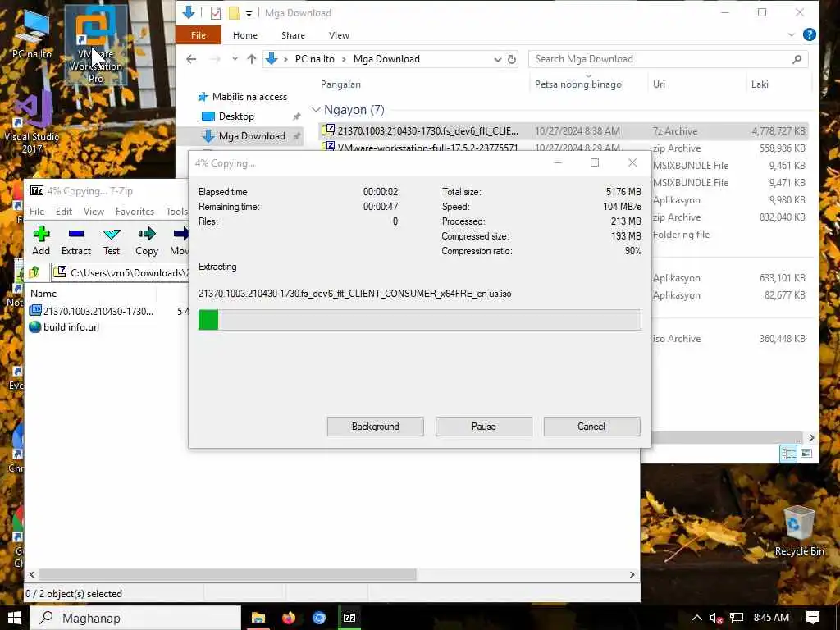The width and height of the screenshot is (840, 630).
Task: Open File Explorer from the taskbar
Action: (x=258, y=618)
